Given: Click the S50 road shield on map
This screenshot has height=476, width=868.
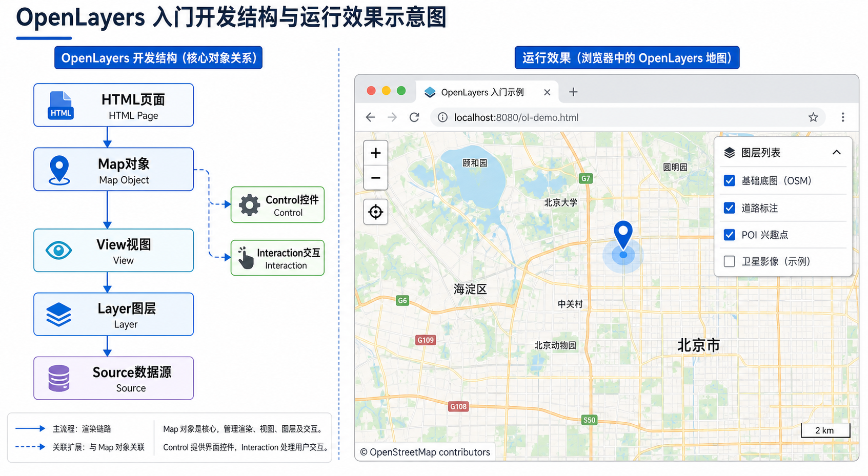Looking at the screenshot, I should pyautogui.click(x=590, y=420).
